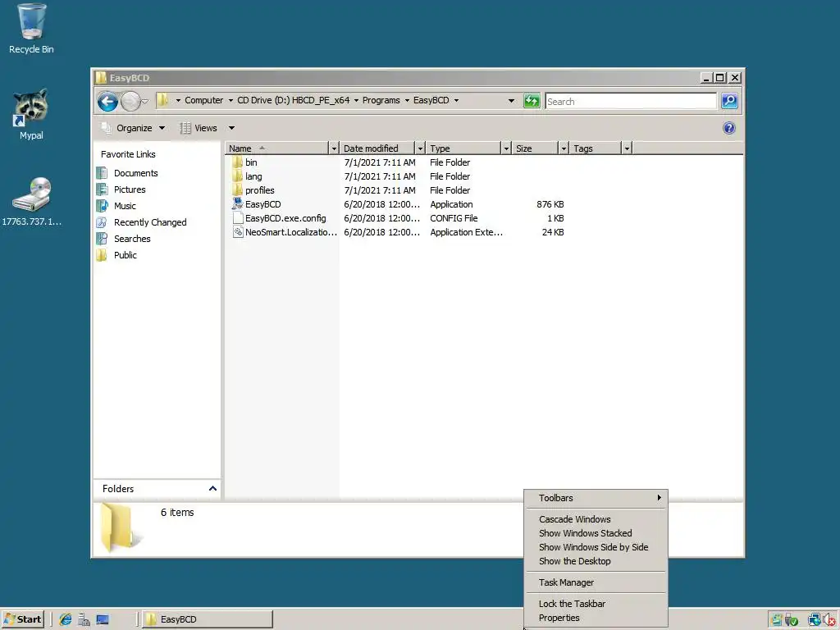Click the EasyBCD taskbar button
This screenshot has width=840, height=630.
208,619
